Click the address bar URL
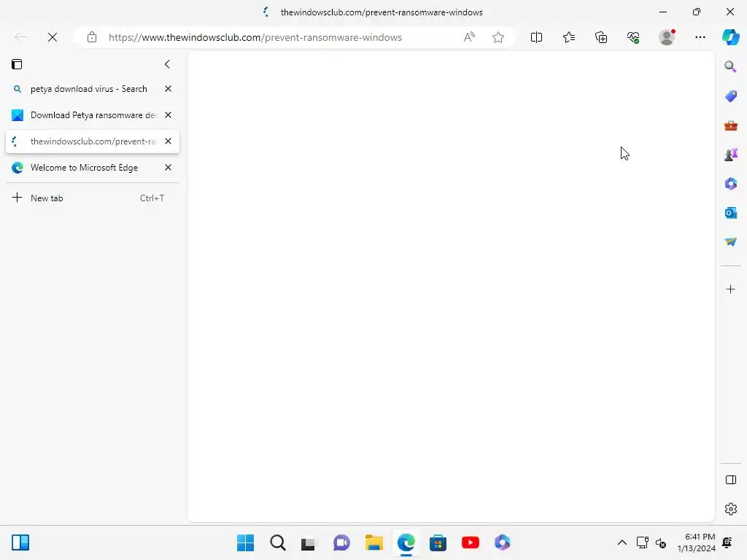The width and height of the screenshot is (747, 560). [255, 37]
